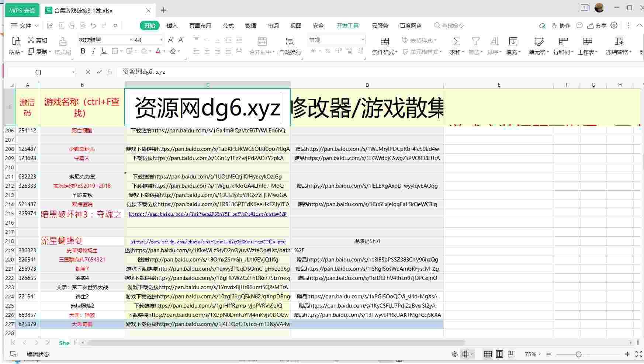Expand the Name Box dropdown arrow
The height and width of the screenshot is (364, 644).
[x=73, y=72]
